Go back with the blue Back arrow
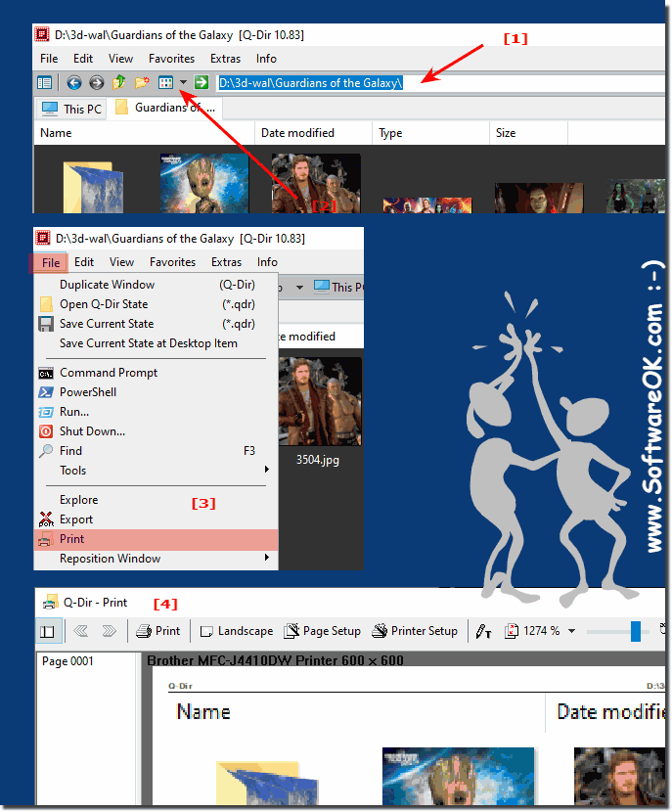This screenshot has height=812, width=672. pos(74,82)
